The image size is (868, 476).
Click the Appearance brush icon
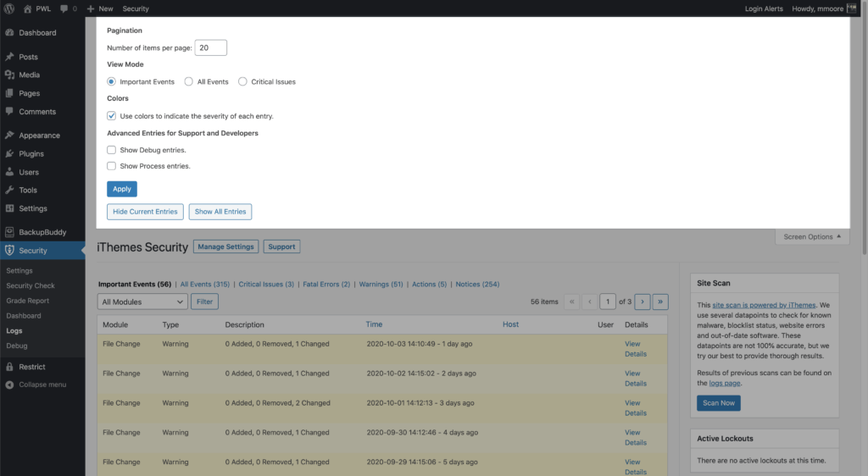(x=9, y=135)
